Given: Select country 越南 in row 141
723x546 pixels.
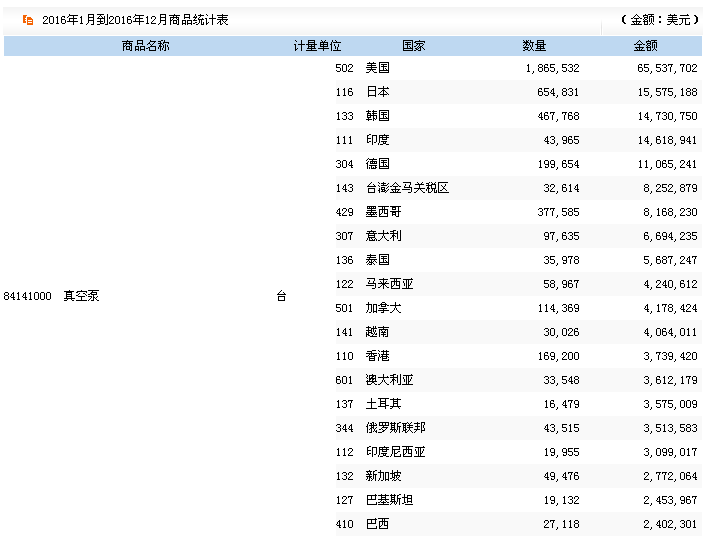Looking at the screenshot, I should [x=378, y=332].
